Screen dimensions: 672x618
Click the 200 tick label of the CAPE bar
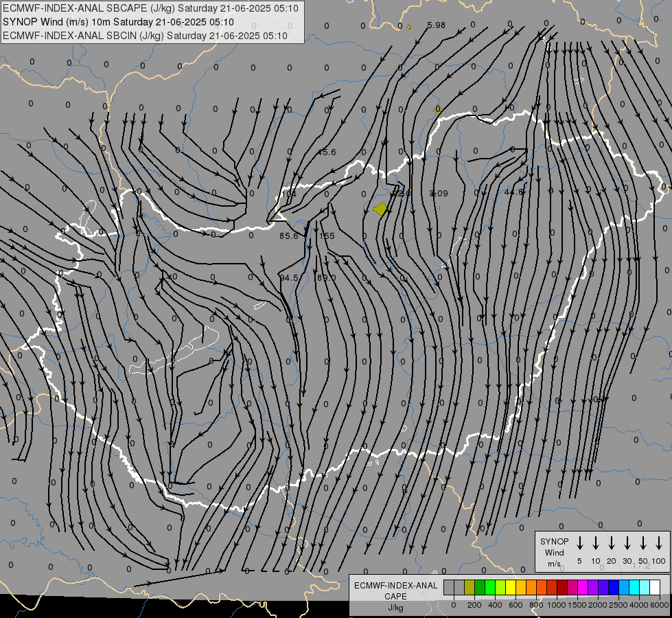point(474,605)
